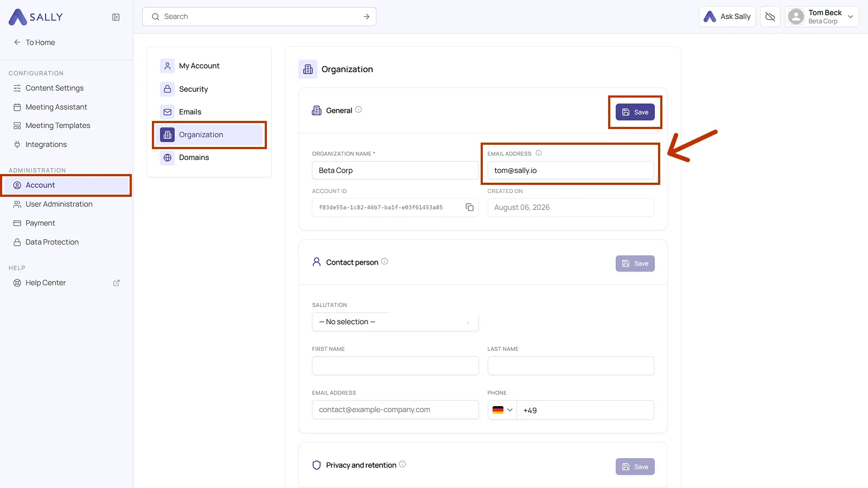Viewport: 868px width, 488px height.
Task: Submit search with arrow icon
Action: click(x=367, y=17)
